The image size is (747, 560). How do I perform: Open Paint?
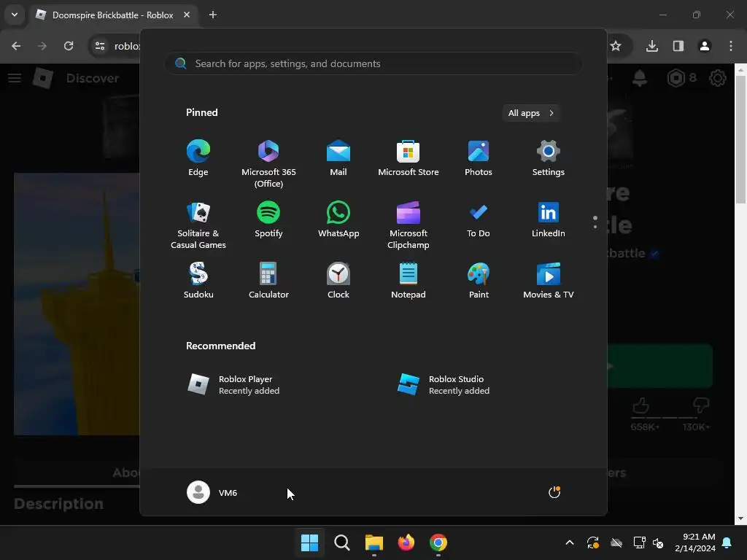[479, 281]
